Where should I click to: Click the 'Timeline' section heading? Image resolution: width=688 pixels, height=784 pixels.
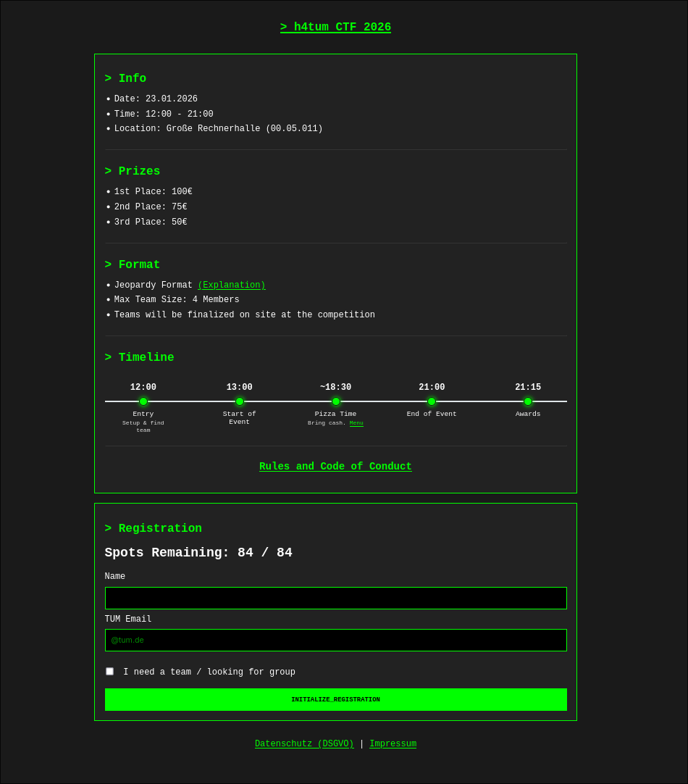pos(139,357)
